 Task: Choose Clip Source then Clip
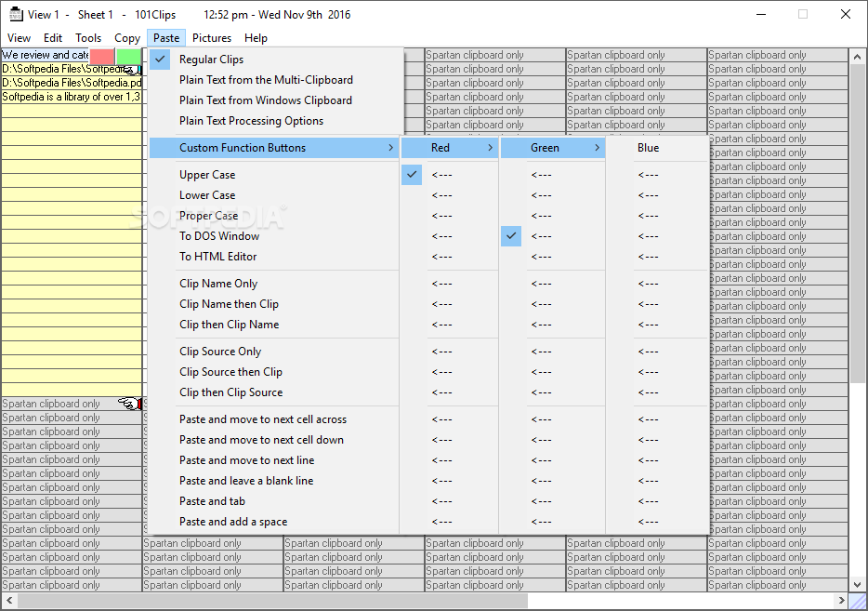point(274,372)
